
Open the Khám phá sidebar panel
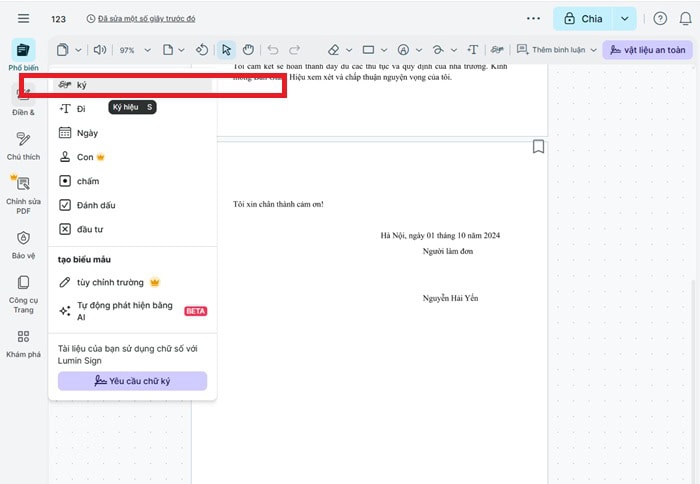click(x=23, y=342)
